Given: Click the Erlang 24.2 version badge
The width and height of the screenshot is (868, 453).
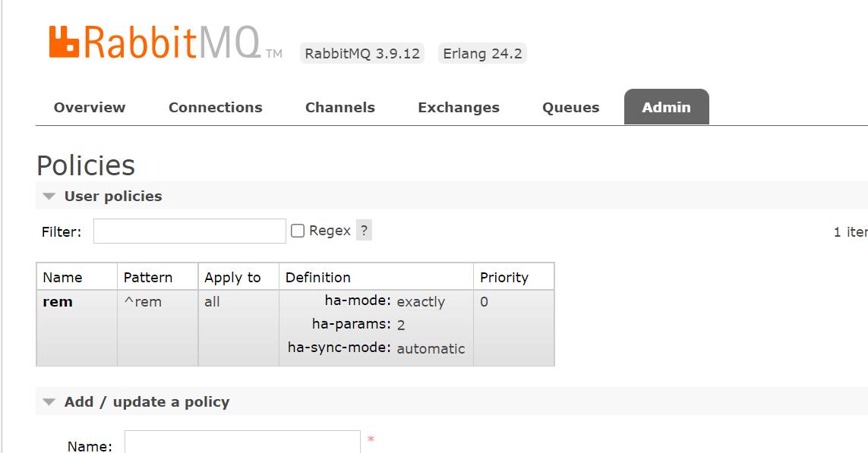Looking at the screenshot, I should coord(482,54).
